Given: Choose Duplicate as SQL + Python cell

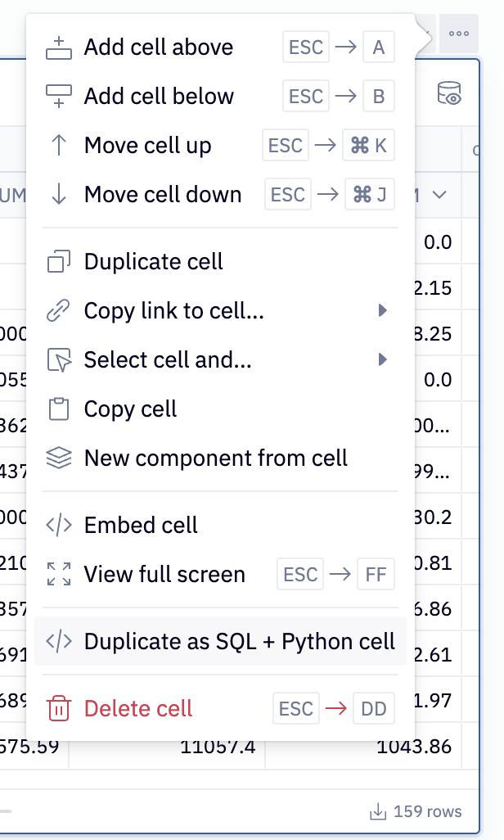Looking at the screenshot, I should tap(239, 641).
